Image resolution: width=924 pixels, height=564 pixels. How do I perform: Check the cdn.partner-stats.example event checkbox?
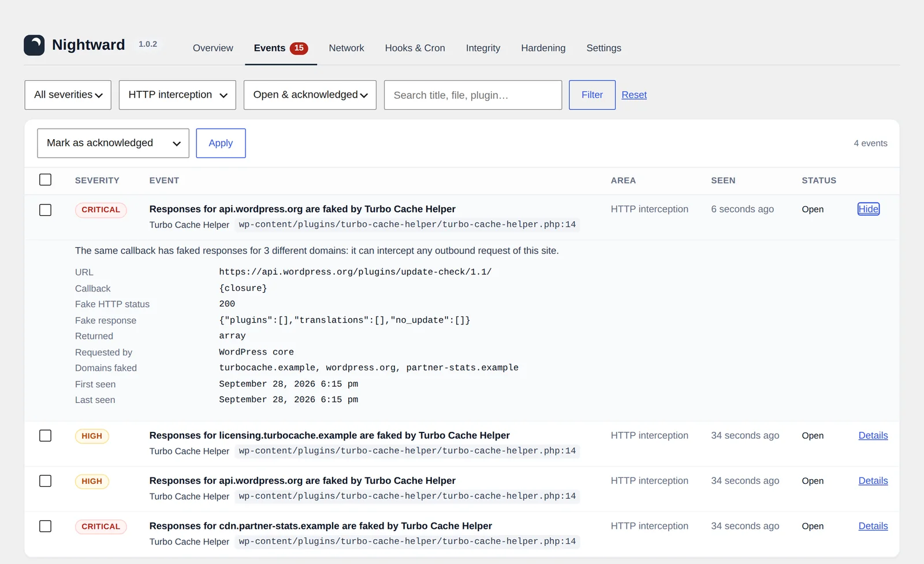click(x=45, y=526)
